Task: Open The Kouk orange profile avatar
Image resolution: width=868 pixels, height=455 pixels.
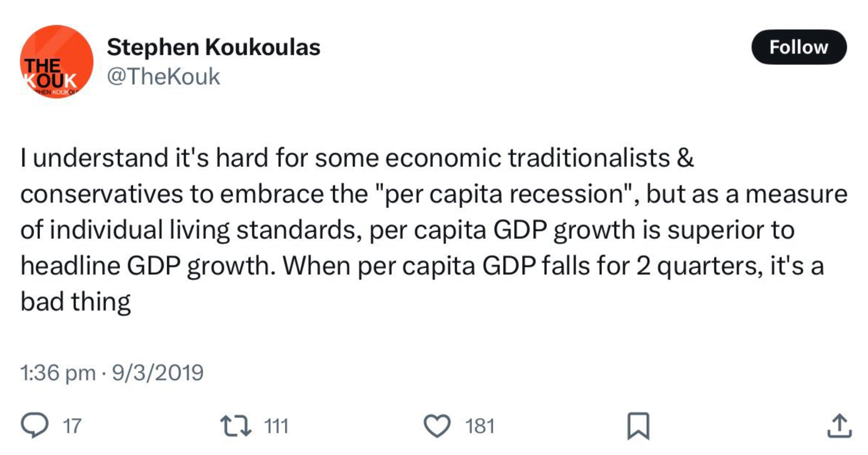Action: (x=57, y=61)
